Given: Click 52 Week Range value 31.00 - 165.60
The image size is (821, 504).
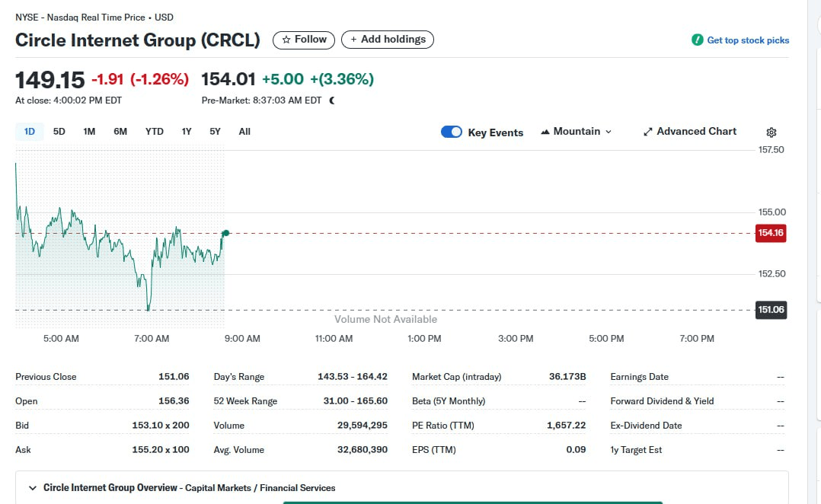Looking at the screenshot, I should (356, 401).
